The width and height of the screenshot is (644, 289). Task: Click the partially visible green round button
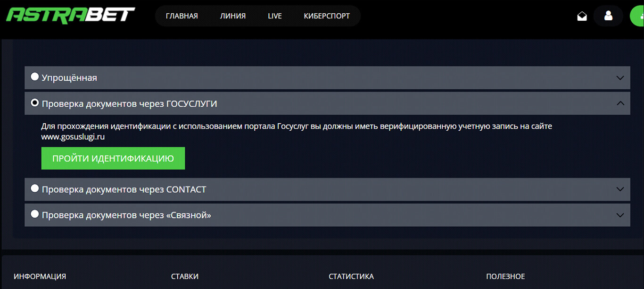tap(637, 16)
